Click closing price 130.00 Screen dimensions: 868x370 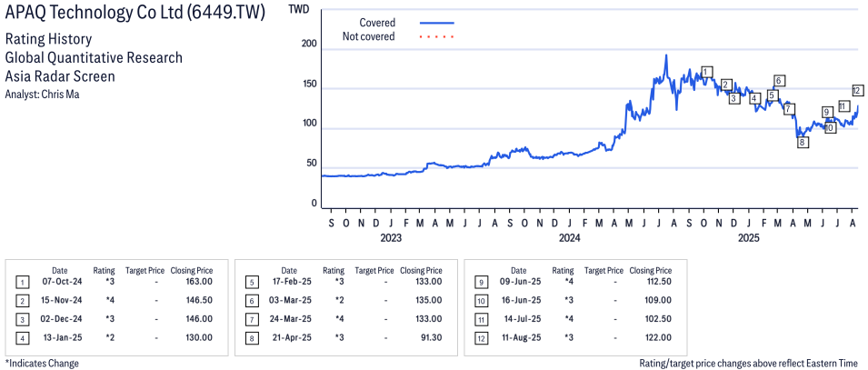200,337
